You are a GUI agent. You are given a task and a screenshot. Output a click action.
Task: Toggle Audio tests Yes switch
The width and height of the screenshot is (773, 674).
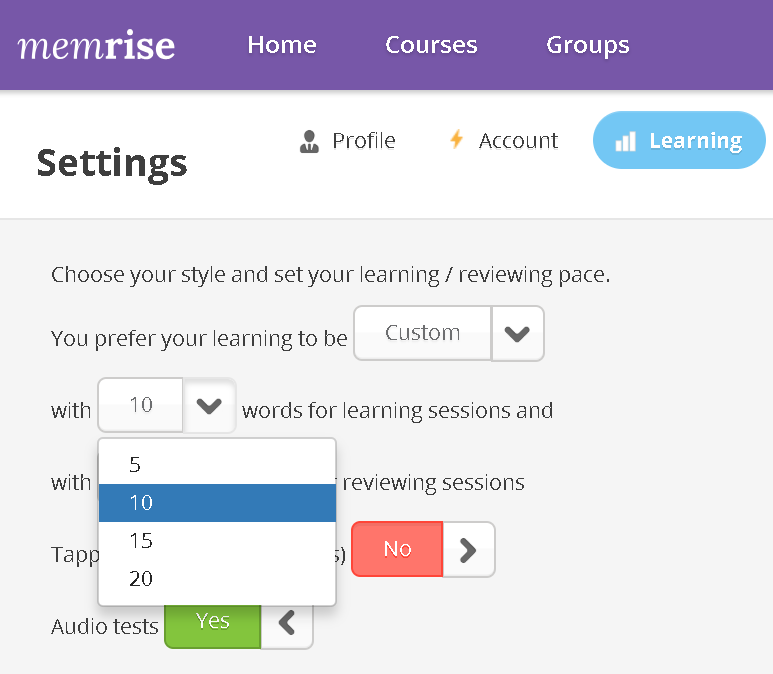[212, 623]
